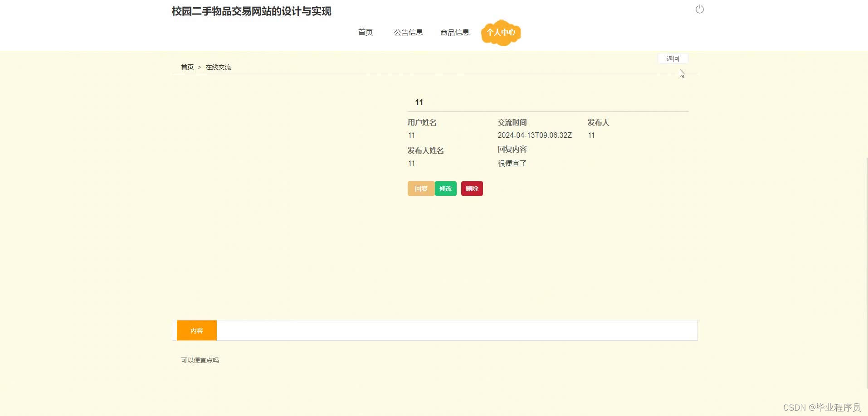The height and width of the screenshot is (416, 868).
Task: Click the power logout icon
Action: point(700,9)
